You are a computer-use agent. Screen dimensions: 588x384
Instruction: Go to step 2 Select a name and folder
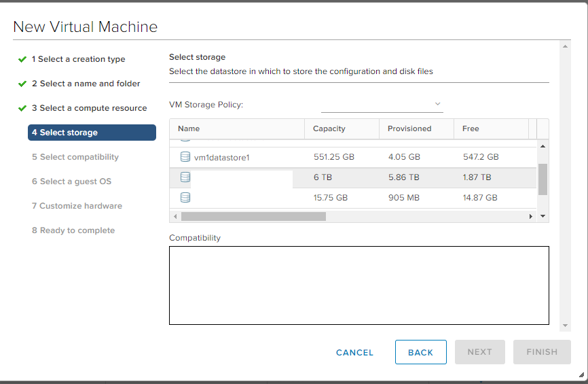pos(86,84)
